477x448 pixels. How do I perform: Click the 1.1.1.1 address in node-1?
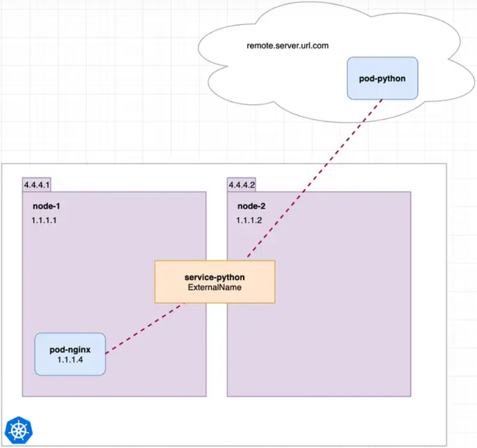(44, 221)
